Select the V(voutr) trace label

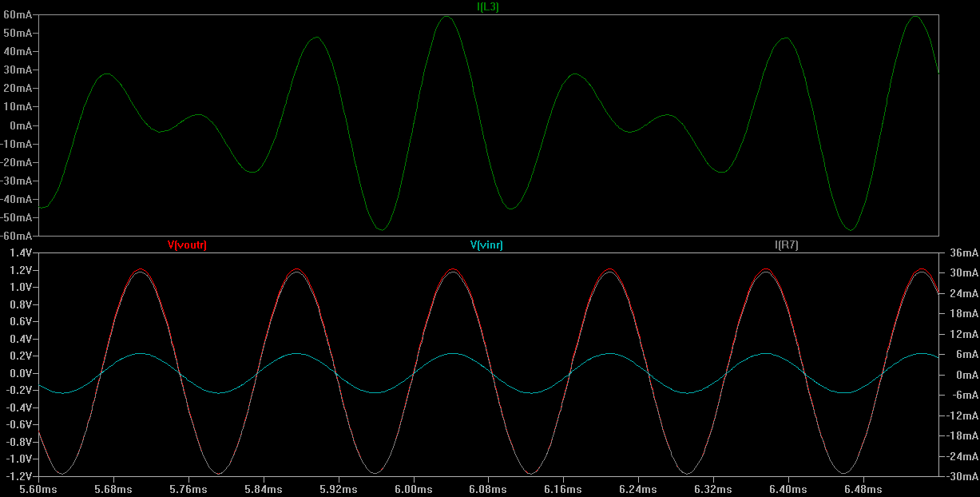pos(187,245)
